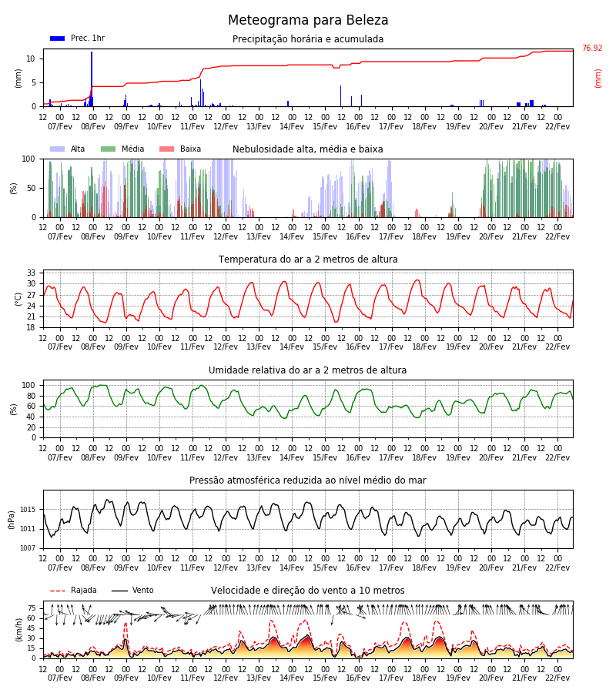Screen dimensions: 616x693
Task: Click the Rajada dashed line legend marker
Action: (x=58, y=591)
